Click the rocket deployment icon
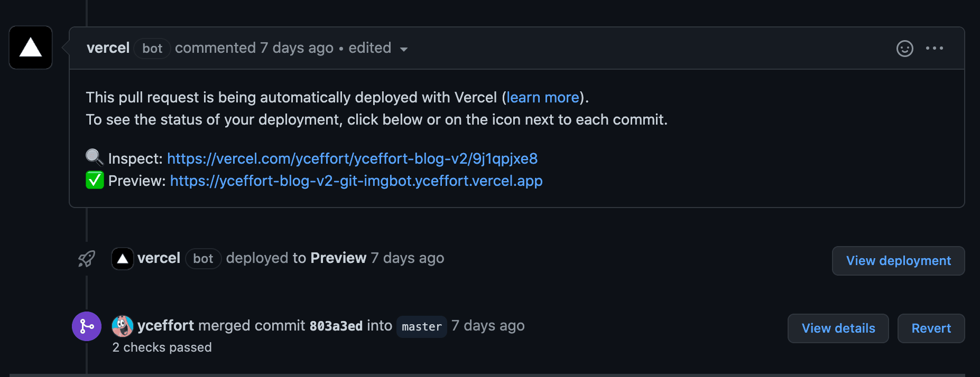 (87, 259)
